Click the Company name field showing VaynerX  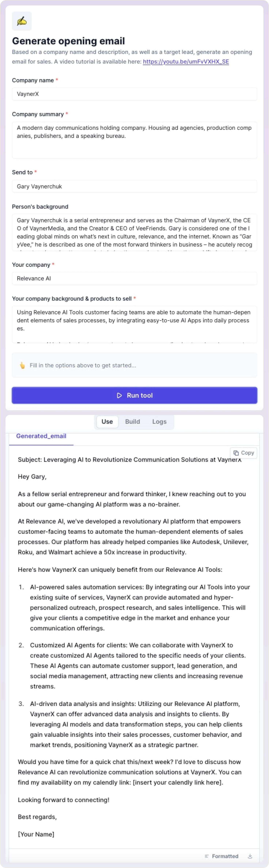pyautogui.click(x=134, y=94)
